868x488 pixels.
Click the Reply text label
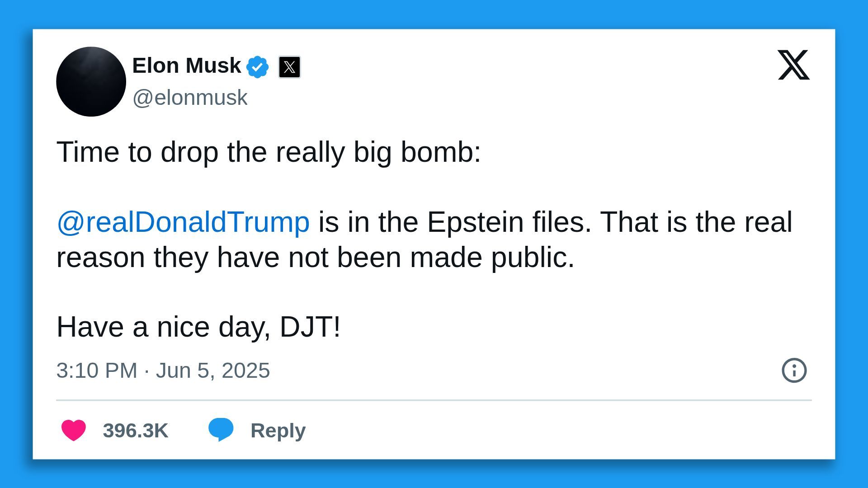278,431
